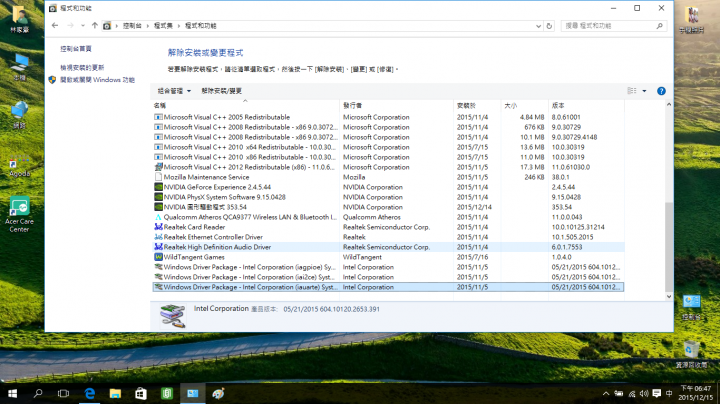Screen dimensions: 720x404
Task: Click the Qualcomm Atheros QCA9377 icon
Action: click(x=158, y=217)
